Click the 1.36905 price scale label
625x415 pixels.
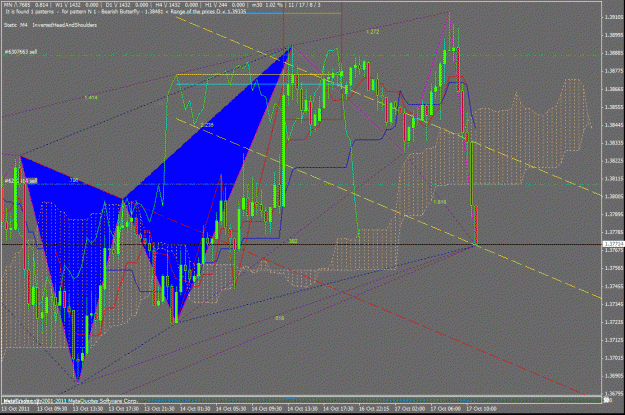tap(614, 376)
